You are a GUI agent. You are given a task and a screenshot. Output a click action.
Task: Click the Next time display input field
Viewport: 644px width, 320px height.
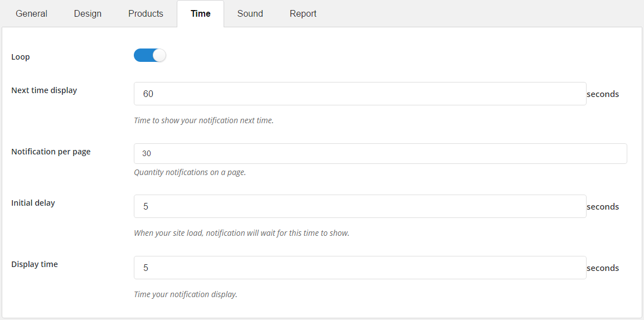point(360,94)
